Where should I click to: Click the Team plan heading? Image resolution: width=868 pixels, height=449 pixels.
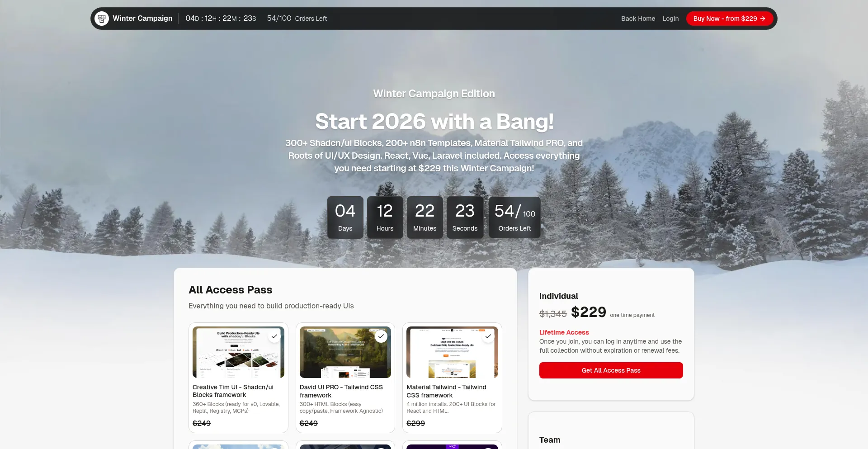click(550, 440)
